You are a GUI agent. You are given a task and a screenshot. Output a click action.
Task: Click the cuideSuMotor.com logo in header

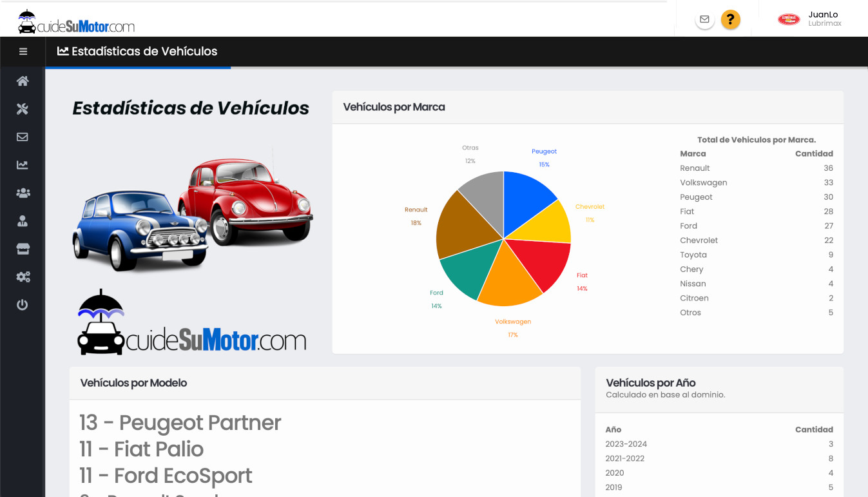76,22
